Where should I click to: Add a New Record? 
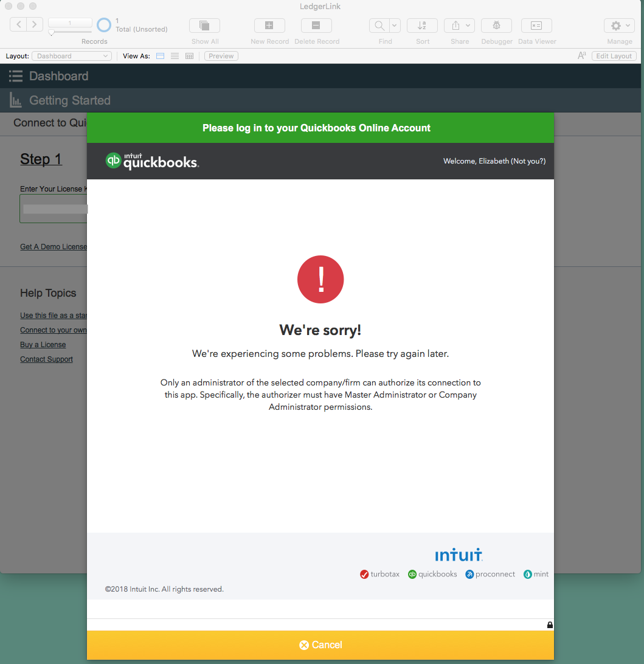pyautogui.click(x=269, y=26)
